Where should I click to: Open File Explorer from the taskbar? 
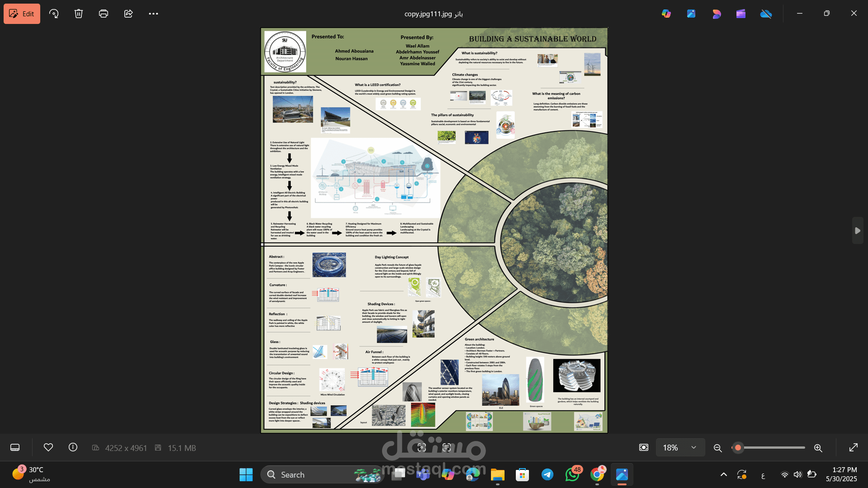tap(498, 474)
